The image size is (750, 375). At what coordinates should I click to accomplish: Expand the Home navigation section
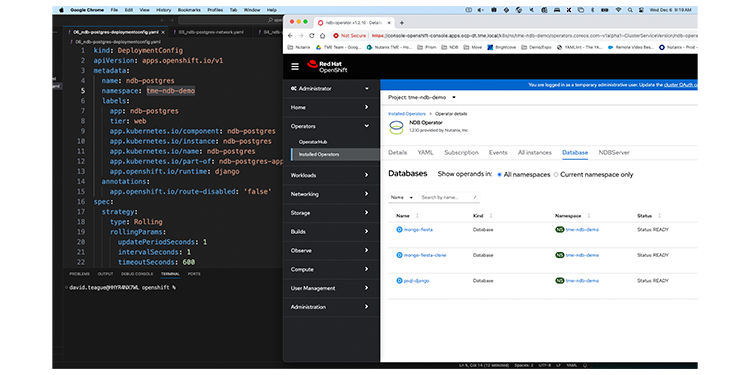(330, 108)
